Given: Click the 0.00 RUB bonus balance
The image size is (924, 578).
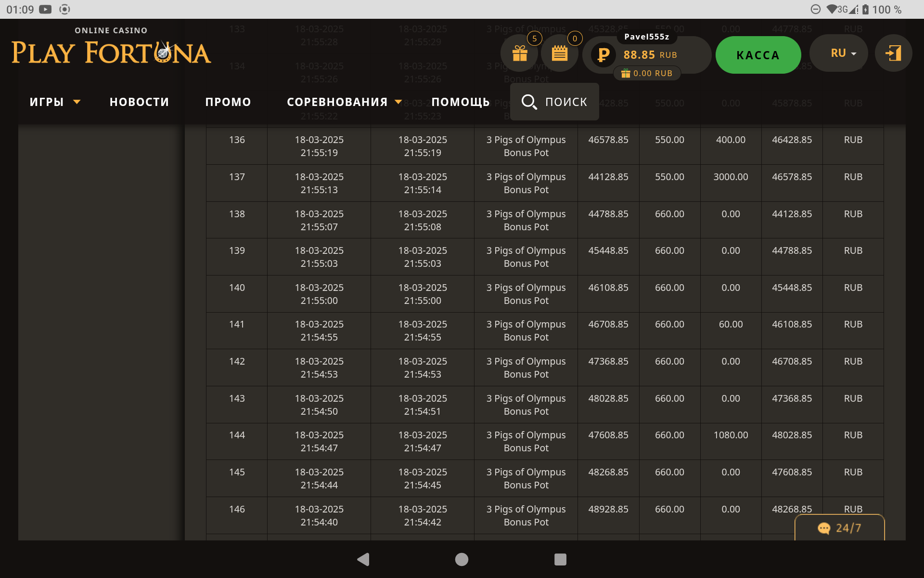Looking at the screenshot, I should [647, 73].
